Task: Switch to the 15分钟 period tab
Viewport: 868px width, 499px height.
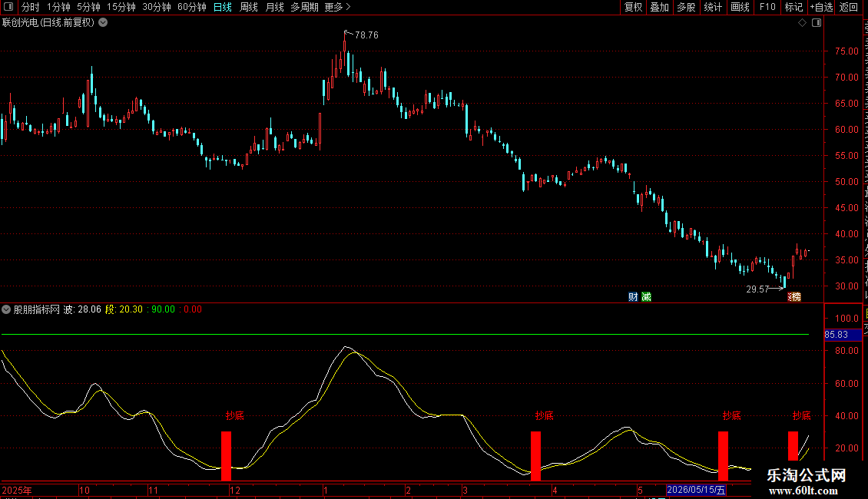Action: [121, 7]
